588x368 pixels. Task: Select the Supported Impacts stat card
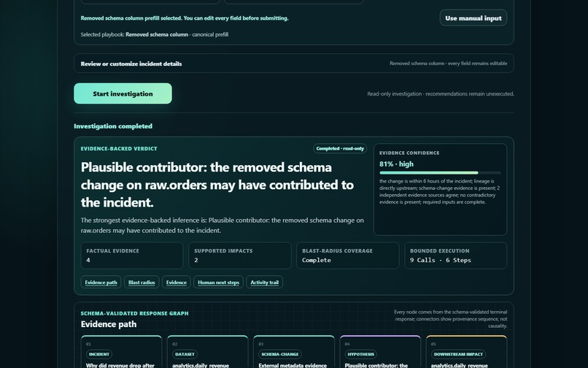(x=240, y=256)
